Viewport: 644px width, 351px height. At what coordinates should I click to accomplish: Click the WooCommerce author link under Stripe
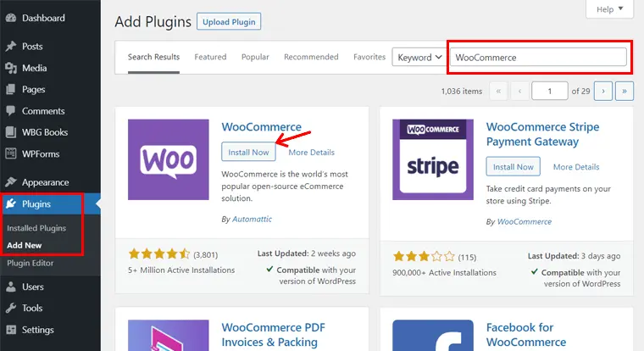[x=524, y=221]
